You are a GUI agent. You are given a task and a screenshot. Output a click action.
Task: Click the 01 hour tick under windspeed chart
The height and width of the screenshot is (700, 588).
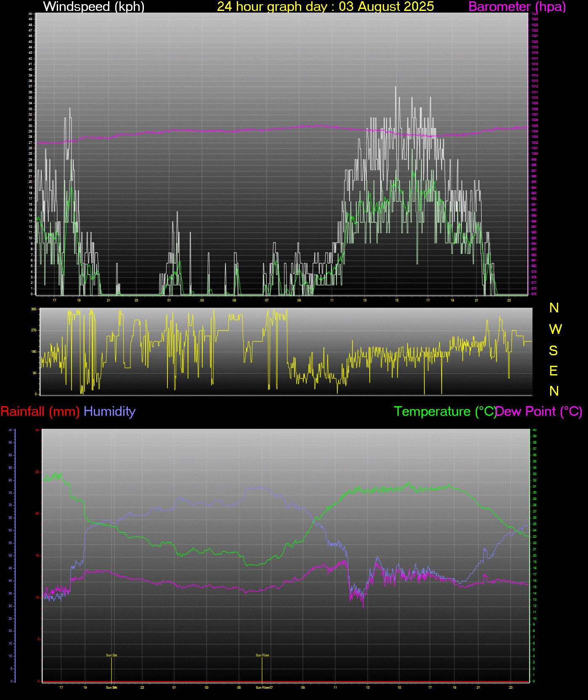pos(169,300)
